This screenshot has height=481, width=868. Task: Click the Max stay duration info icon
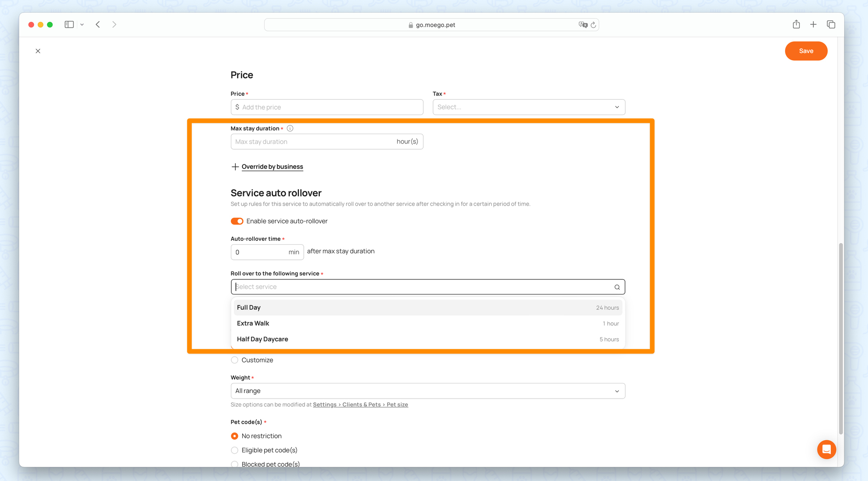tap(290, 128)
